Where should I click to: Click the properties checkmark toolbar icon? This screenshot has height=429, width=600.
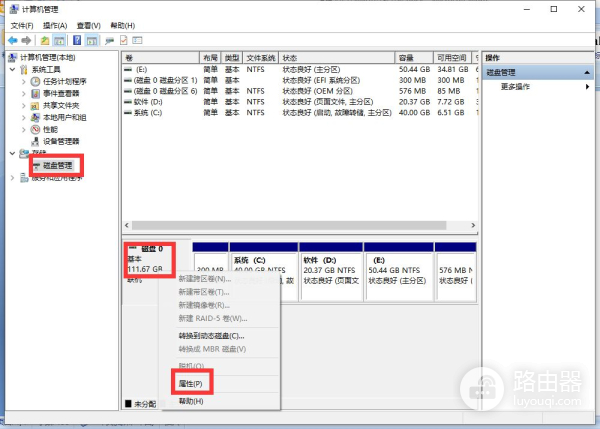pos(124,40)
